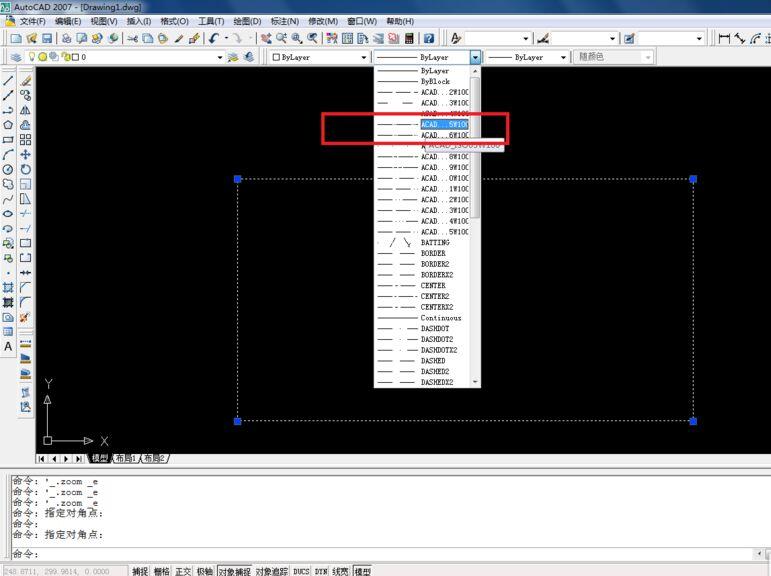Activate the Zoom Window tool
This screenshot has width=771, height=576.
tap(297, 38)
